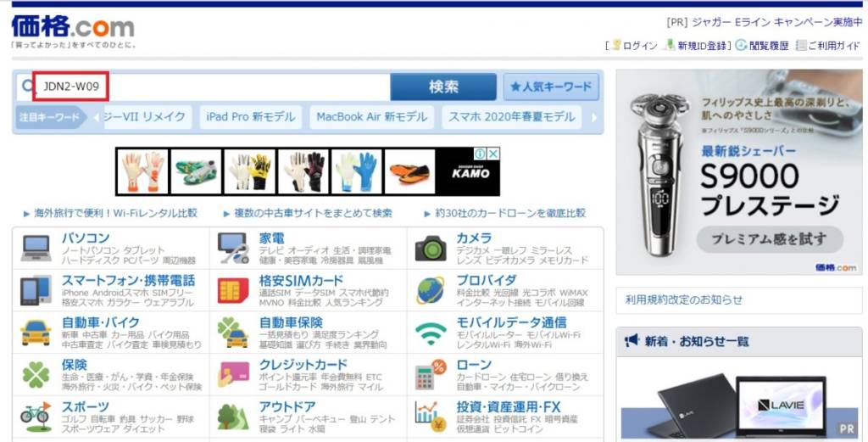The width and height of the screenshot is (868, 442).
Task: Select the MacBook Air 新モデル keyword tag
Action: tap(371, 117)
